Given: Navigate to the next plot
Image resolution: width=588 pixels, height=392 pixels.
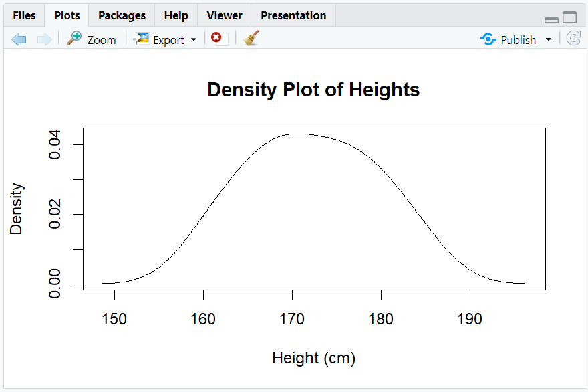Looking at the screenshot, I should 44,39.
